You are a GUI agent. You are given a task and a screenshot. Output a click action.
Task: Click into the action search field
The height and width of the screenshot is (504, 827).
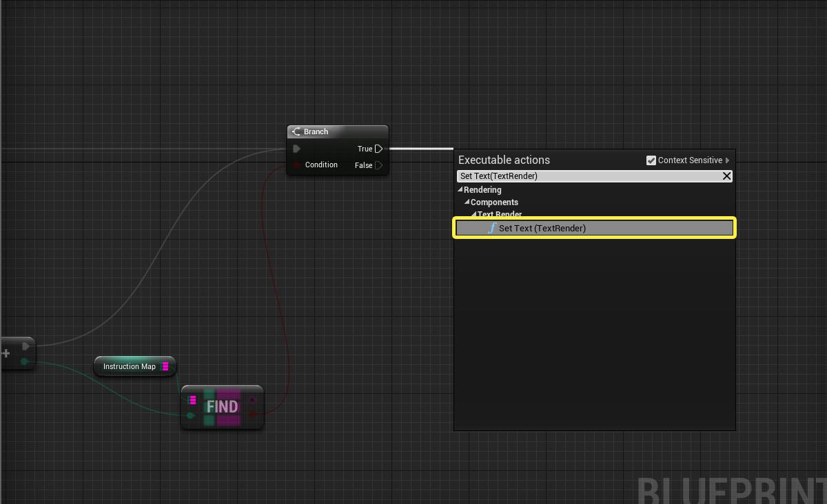[x=586, y=176]
